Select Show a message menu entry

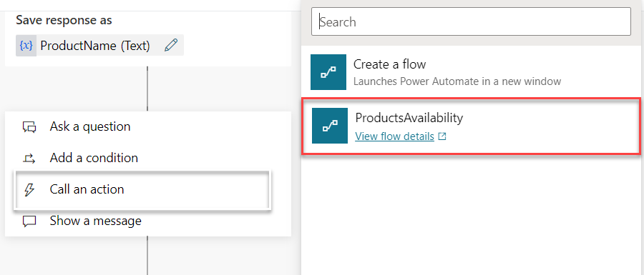(x=148, y=221)
